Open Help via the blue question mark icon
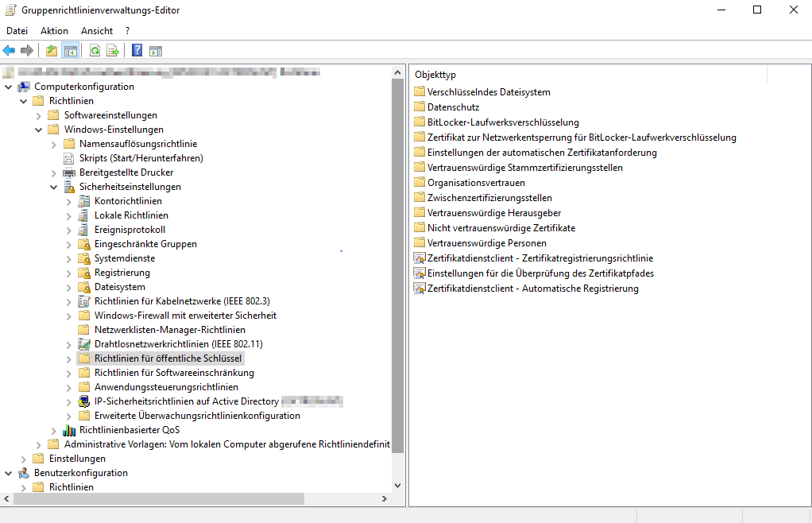This screenshot has width=812, height=523. 137,51
